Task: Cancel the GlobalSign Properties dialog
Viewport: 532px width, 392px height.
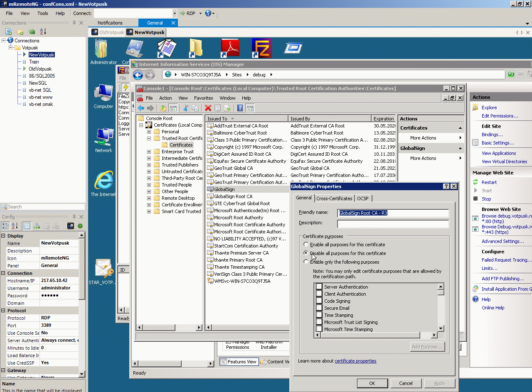Action: (x=406, y=383)
